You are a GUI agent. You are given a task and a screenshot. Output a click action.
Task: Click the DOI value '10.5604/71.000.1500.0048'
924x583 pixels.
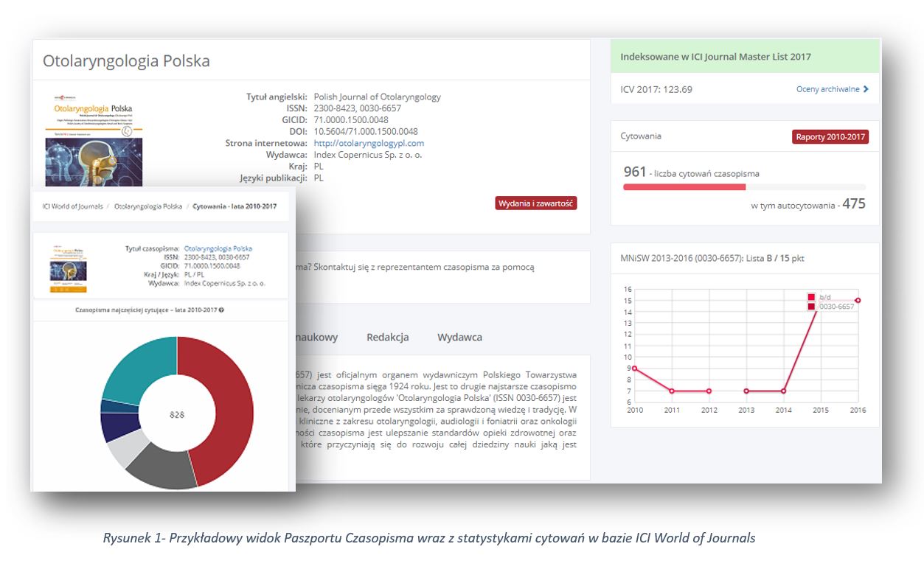point(366,131)
